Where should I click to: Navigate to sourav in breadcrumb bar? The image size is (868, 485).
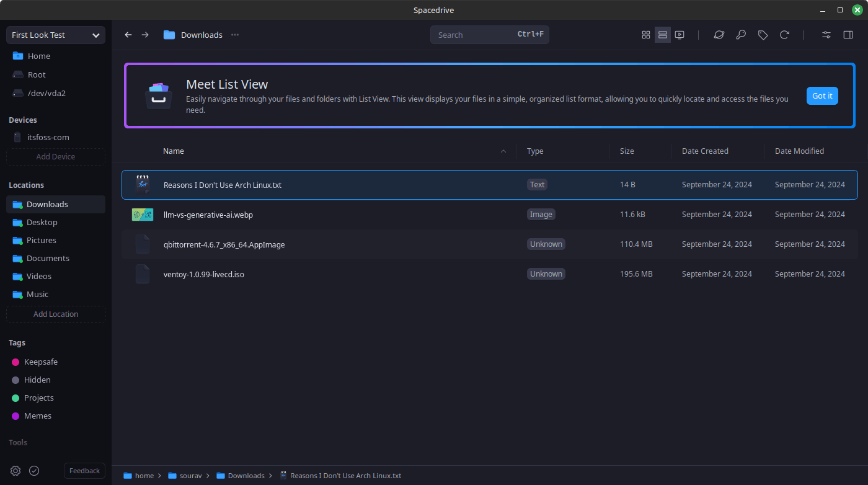pyautogui.click(x=190, y=475)
